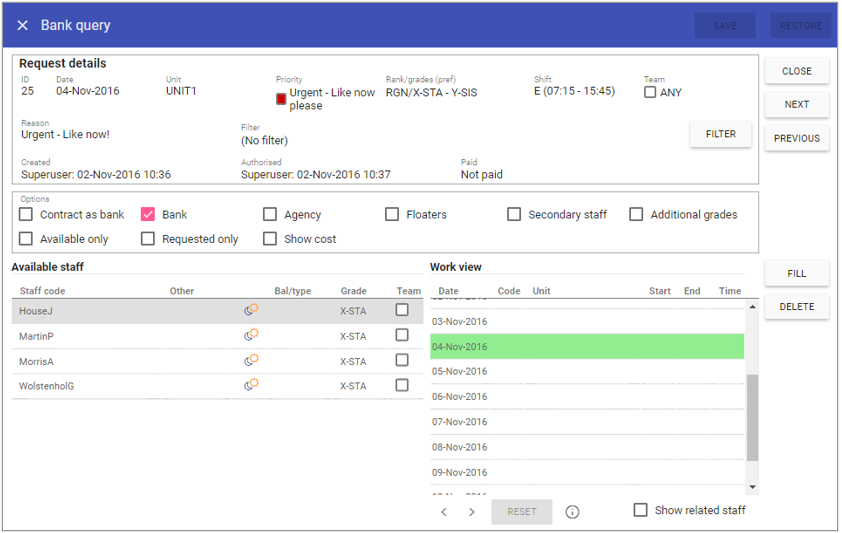This screenshot has width=842, height=533.
Task: Click the FILL button
Action: click(797, 273)
